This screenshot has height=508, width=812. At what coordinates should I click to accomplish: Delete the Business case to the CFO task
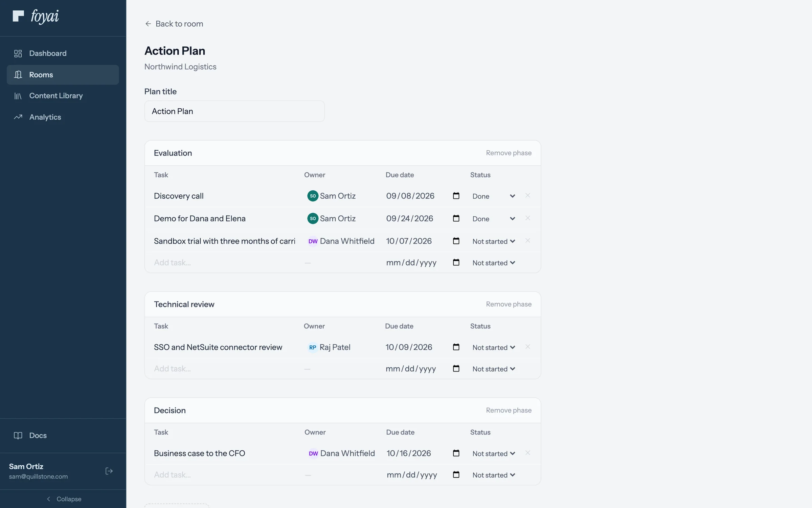click(x=527, y=453)
